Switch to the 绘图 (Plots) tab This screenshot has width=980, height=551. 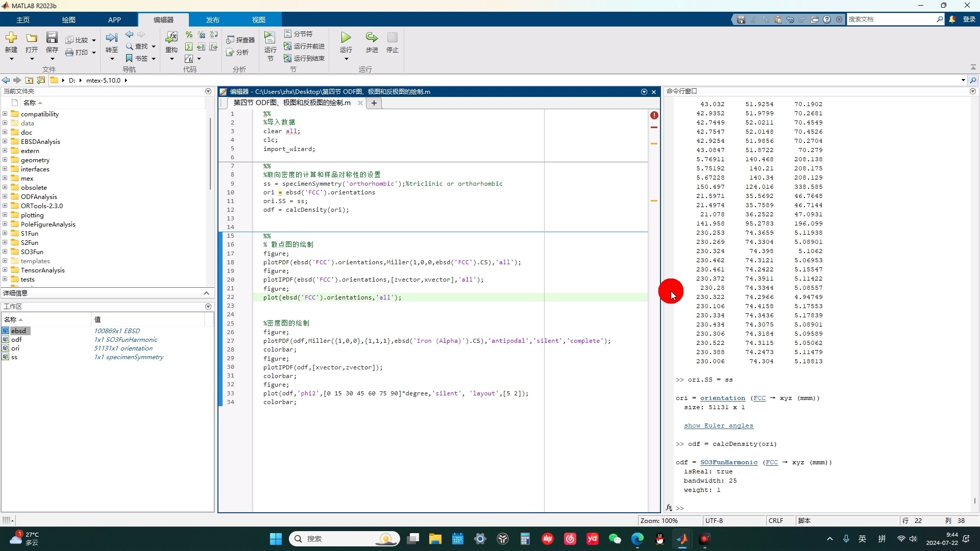pos(69,20)
